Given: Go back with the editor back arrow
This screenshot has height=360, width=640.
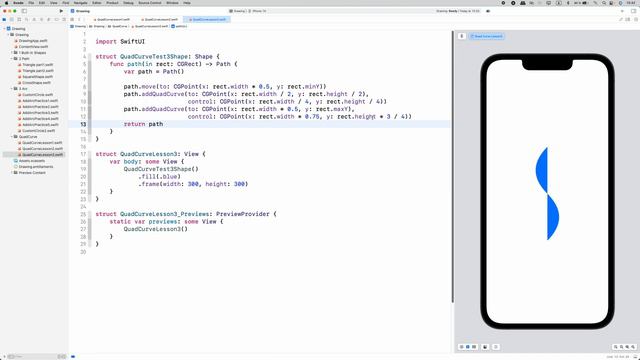Looking at the screenshot, I should click(x=79, y=19).
